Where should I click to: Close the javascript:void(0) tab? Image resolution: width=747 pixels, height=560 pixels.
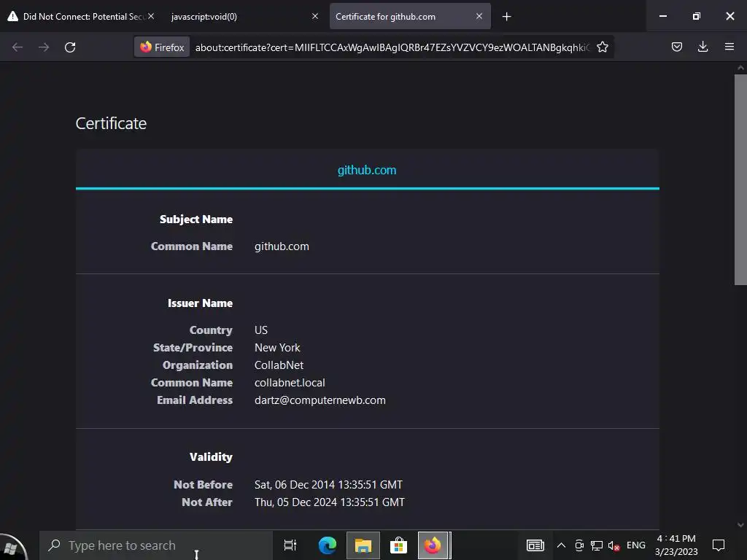tap(315, 16)
